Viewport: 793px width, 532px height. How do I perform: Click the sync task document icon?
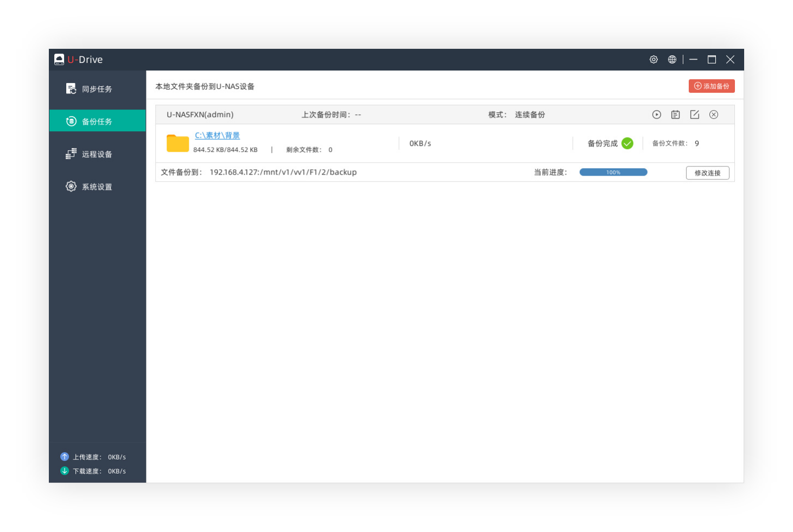coord(71,88)
